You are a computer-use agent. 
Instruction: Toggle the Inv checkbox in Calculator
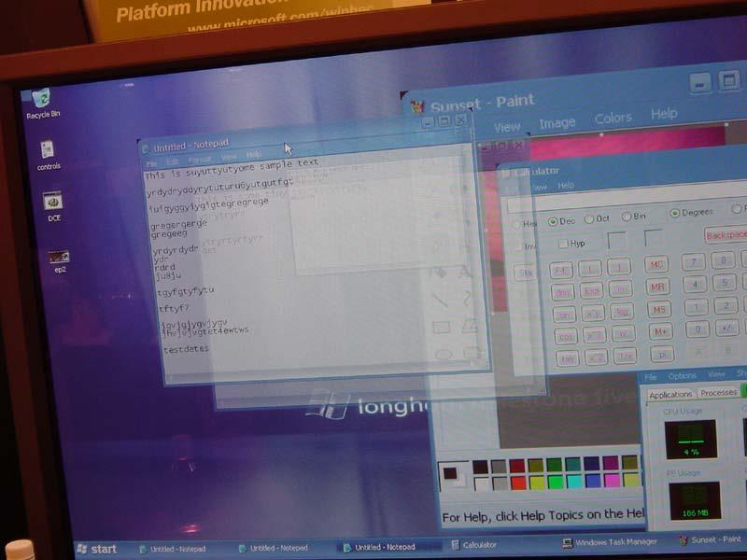(525, 246)
